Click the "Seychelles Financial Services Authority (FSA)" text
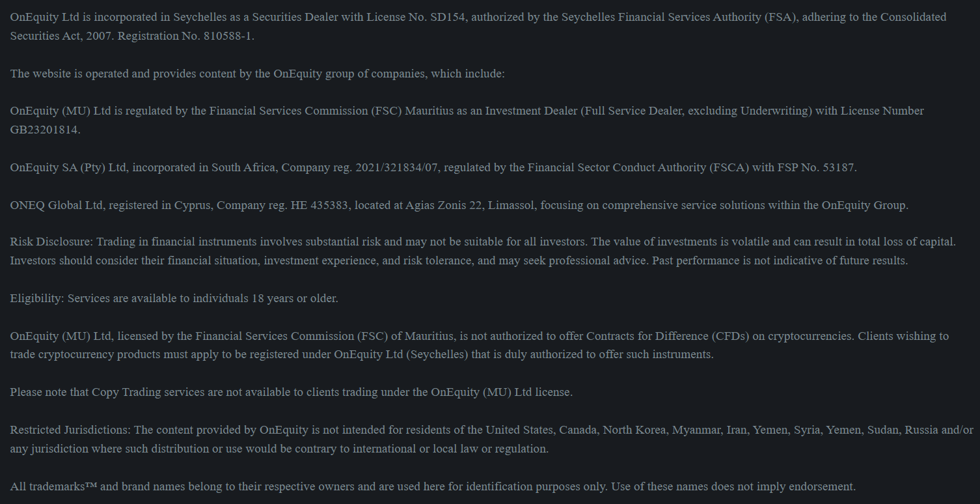Viewport: 980px width, 504px height. 669,17
